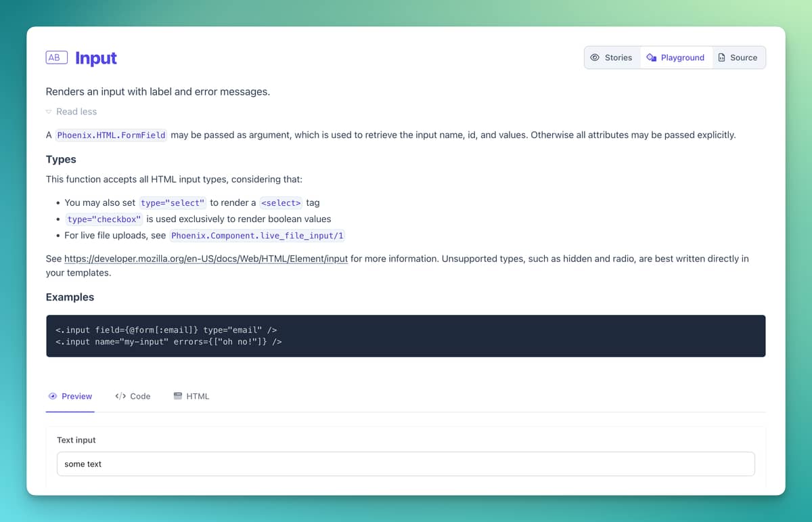Screen dimensions: 812x522
Task: Select the Preview tab
Action: point(77,396)
